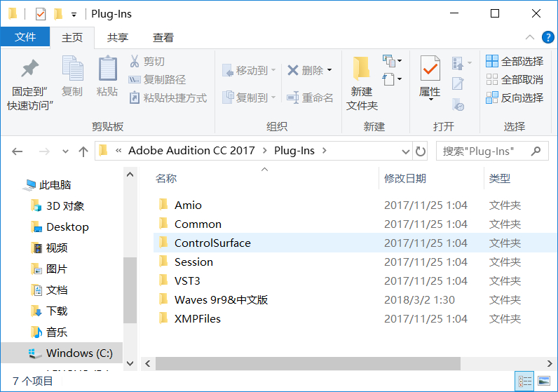Open the recent locations dropdown arrow
Screen dimensions: 558x392
tap(66, 151)
